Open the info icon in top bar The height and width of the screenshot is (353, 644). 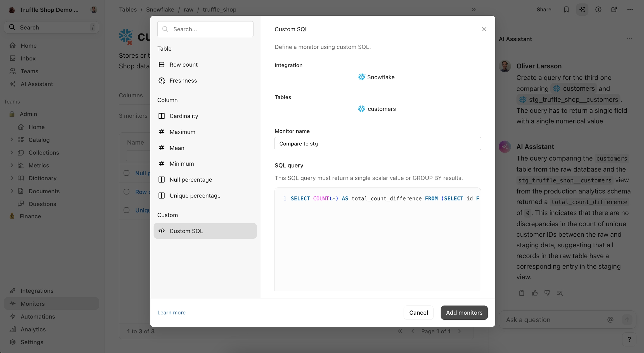point(598,10)
